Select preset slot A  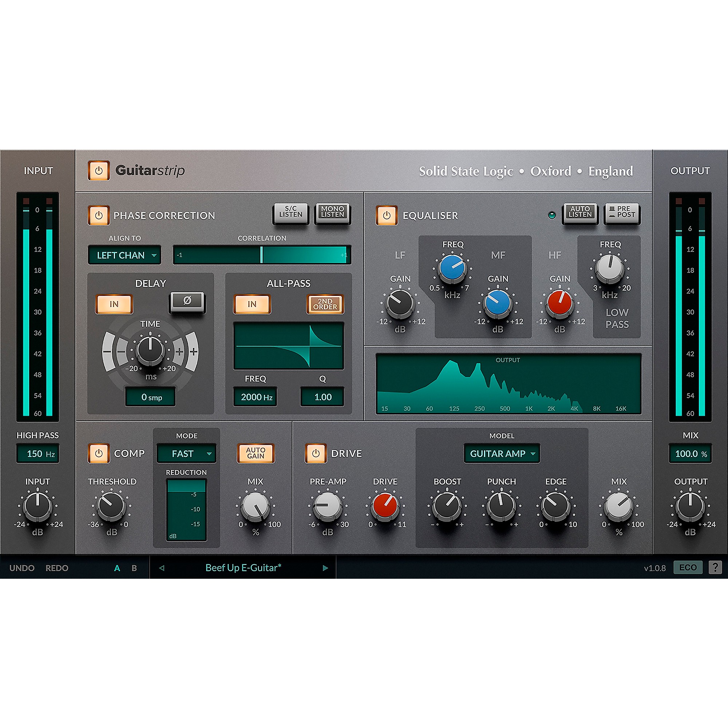pyautogui.click(x=117, y=568)
